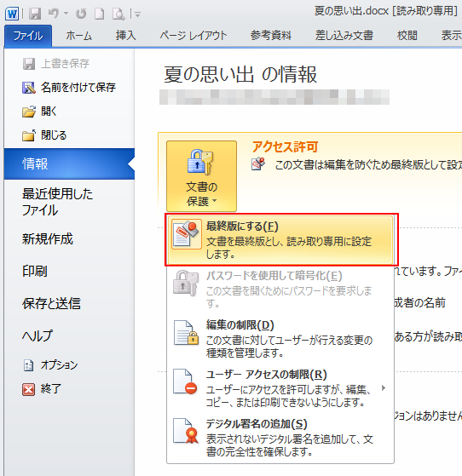Select the 情報 section
Viewport: 462px width, 476px height.
coord(69,164)
